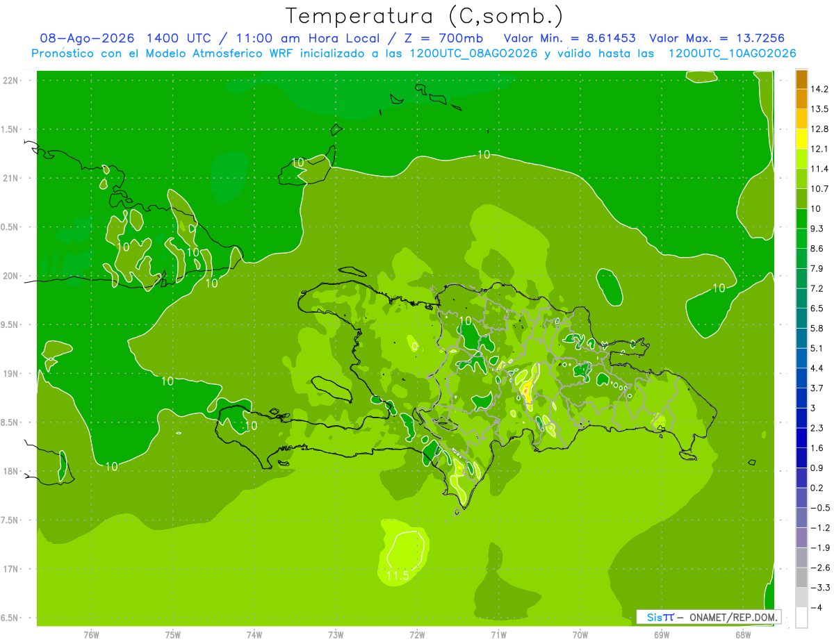Image resolution: width=834 pixels, height=644 pixels.
Task: Click the purple swatch between -1.2 and -1.9
Action: [x=801, y=538]
